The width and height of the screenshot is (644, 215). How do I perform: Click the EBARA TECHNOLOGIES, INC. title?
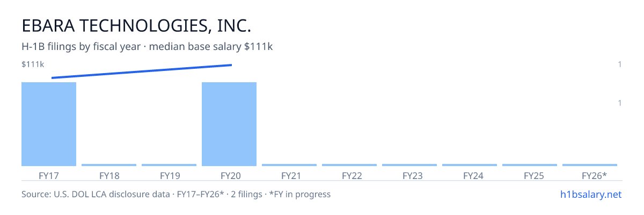pos(136,26)
